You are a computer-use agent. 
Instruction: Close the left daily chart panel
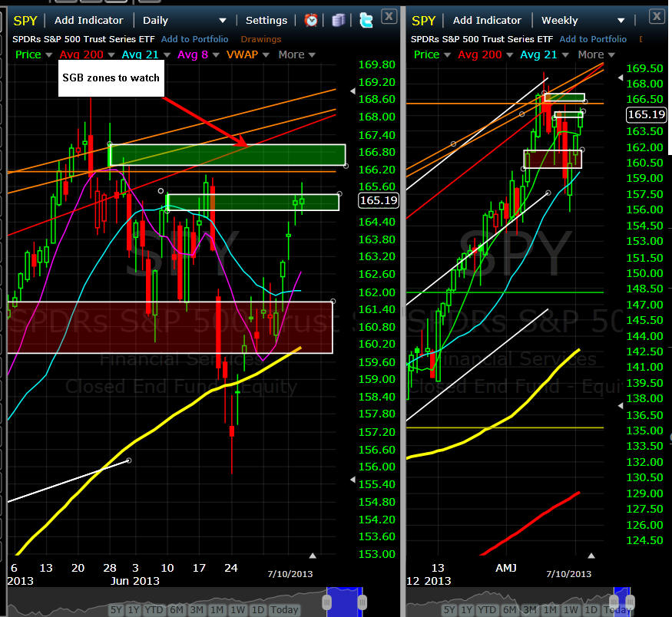(389, 15)
